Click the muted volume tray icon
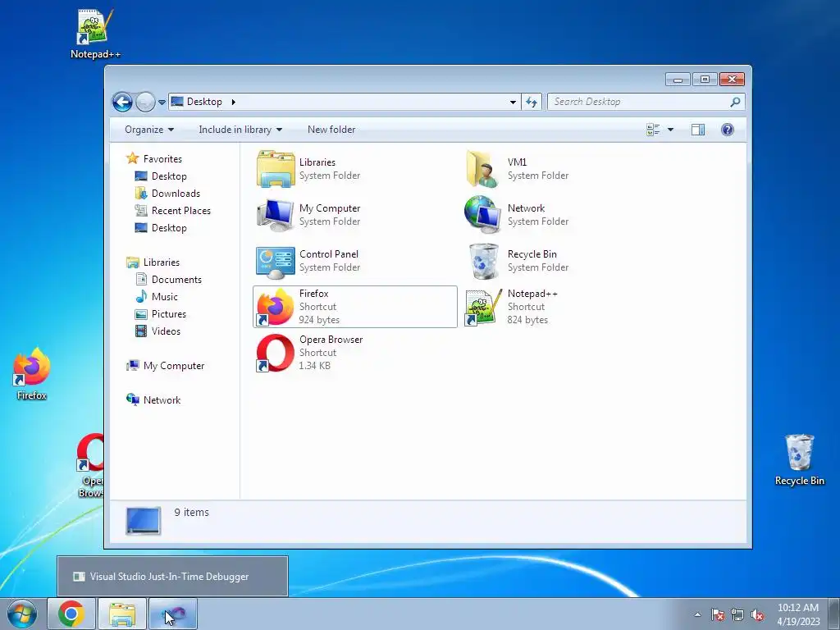This screenshot has width=840, height=630. (757, 615)
